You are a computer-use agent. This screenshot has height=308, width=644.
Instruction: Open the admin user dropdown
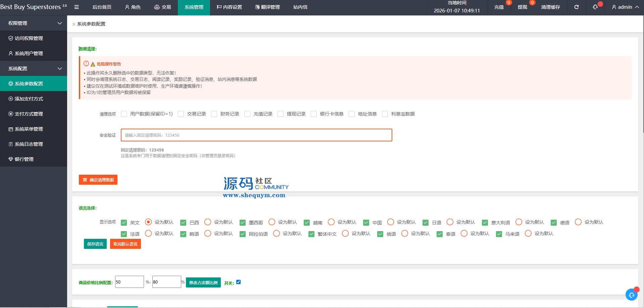[x=625, y=7]
